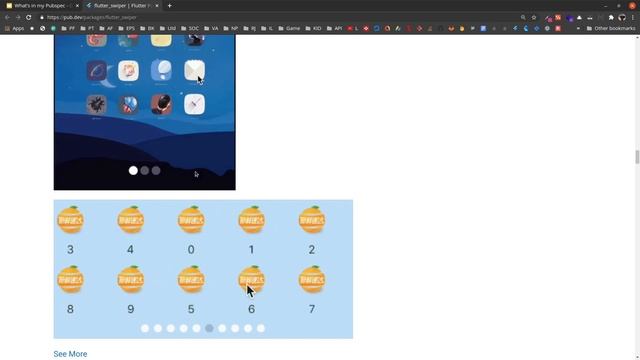Tap the bug app icon in the phone demo
This screenshot has height=360, width=640.
click(97, 104)
